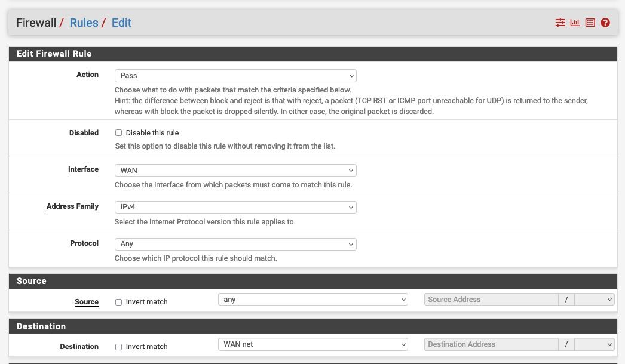Screen dimensions: 625x364
Task: Toggle Destination Invert match checkbox
Action: click(118, 347)
